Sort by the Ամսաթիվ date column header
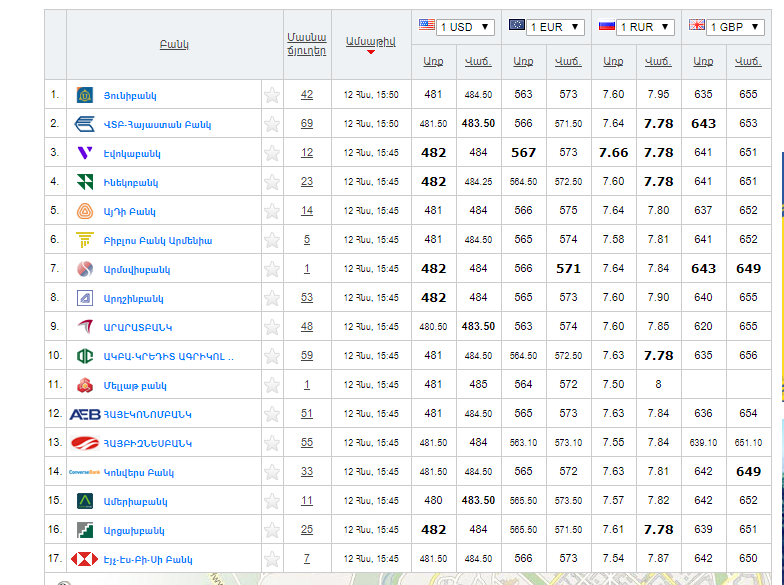This screenshot has width=784, height=585. click(x=370, y=42)
